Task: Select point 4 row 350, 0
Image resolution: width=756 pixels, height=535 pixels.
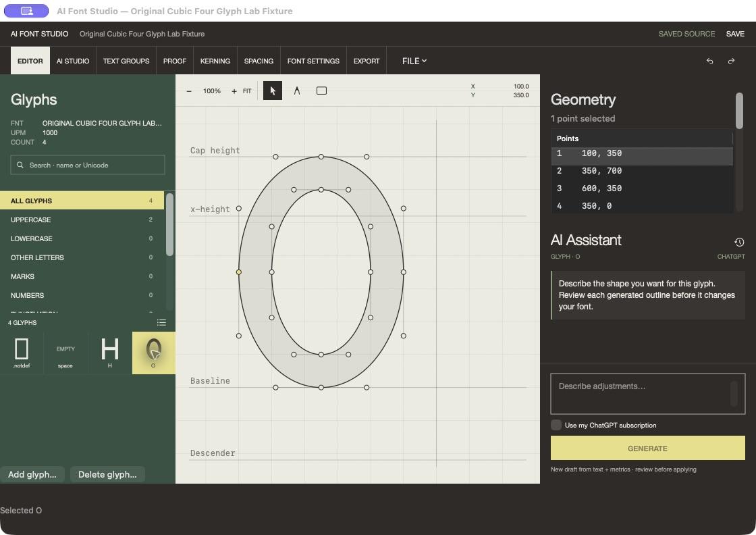Action: tap(642, 205)
